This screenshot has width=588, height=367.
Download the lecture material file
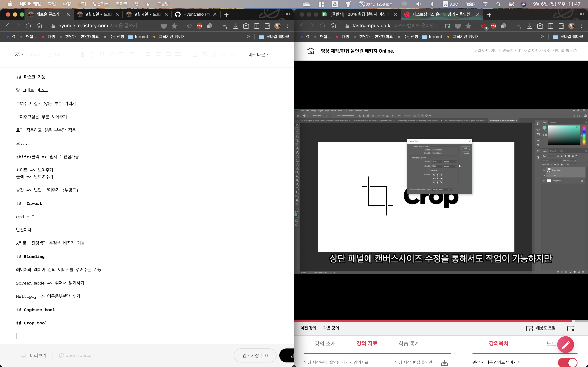point(444,362)
